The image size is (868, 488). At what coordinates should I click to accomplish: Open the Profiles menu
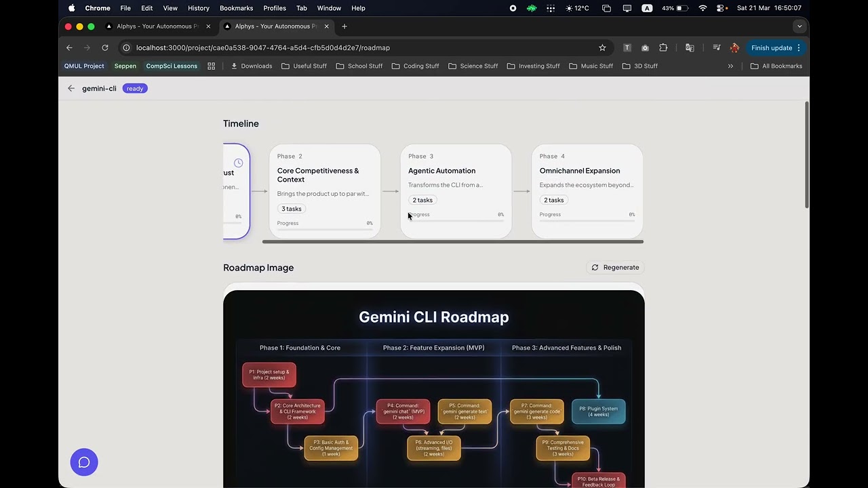point(275,8)
